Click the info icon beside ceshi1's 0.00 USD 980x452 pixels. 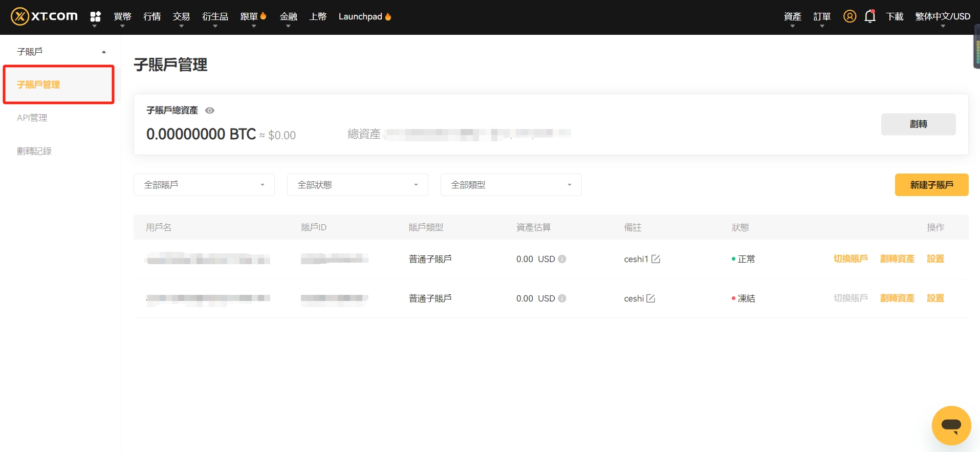[x=562, y=259]
